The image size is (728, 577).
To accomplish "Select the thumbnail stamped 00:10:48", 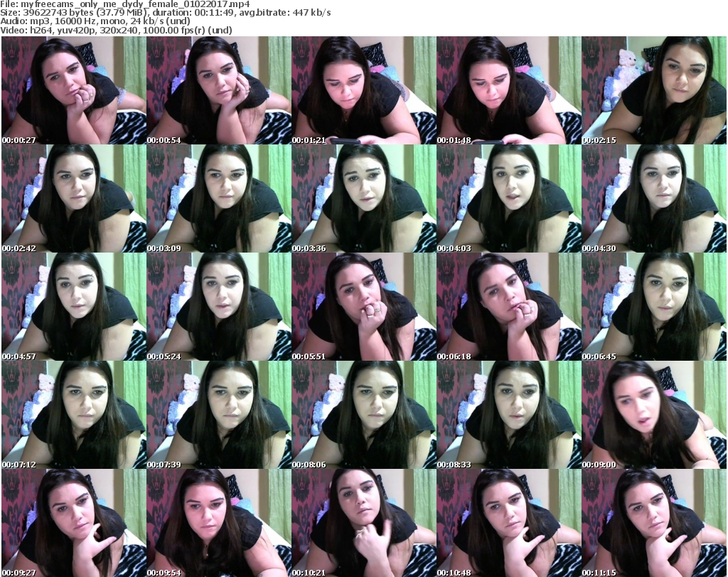I will (508, 523).
